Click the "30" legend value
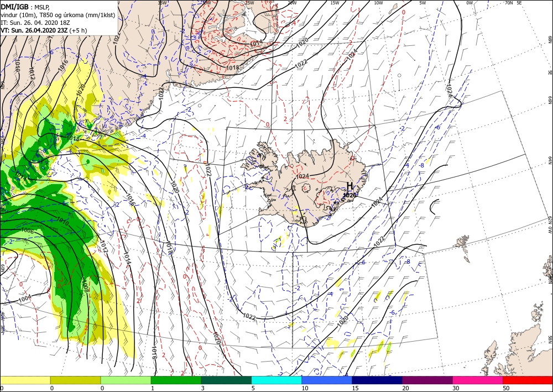 pos(456,388)
